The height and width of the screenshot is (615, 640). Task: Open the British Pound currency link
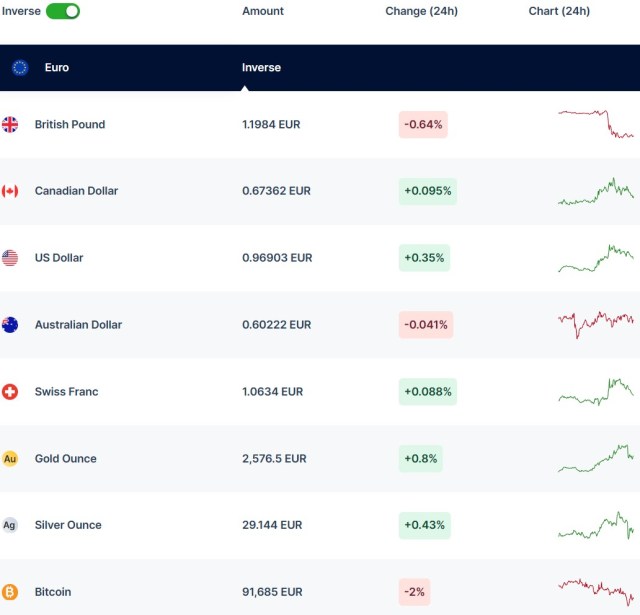[70, 125]
